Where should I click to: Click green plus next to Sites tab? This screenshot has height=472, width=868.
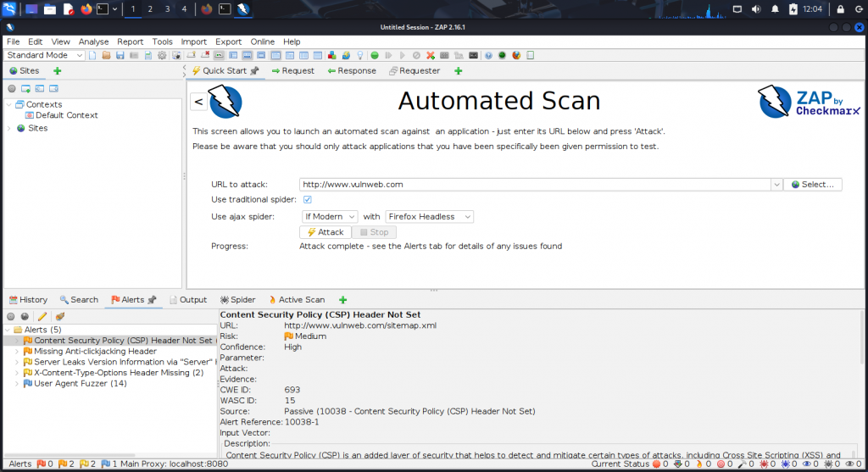click(57, 71)
